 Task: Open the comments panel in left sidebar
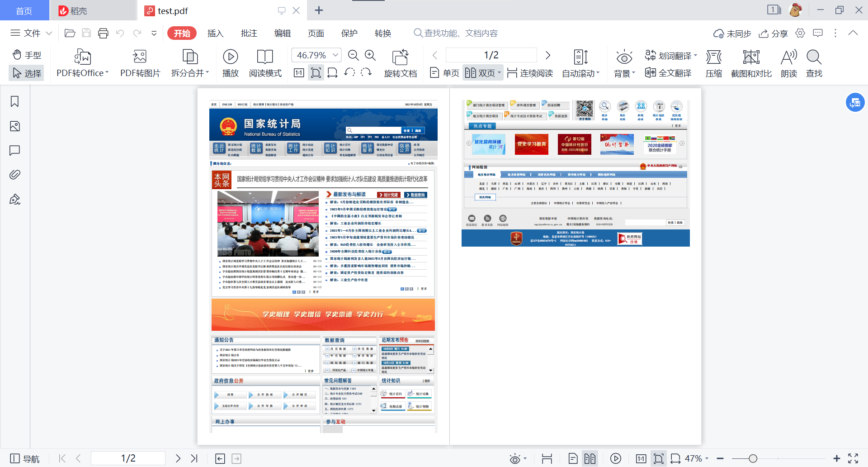15,150
